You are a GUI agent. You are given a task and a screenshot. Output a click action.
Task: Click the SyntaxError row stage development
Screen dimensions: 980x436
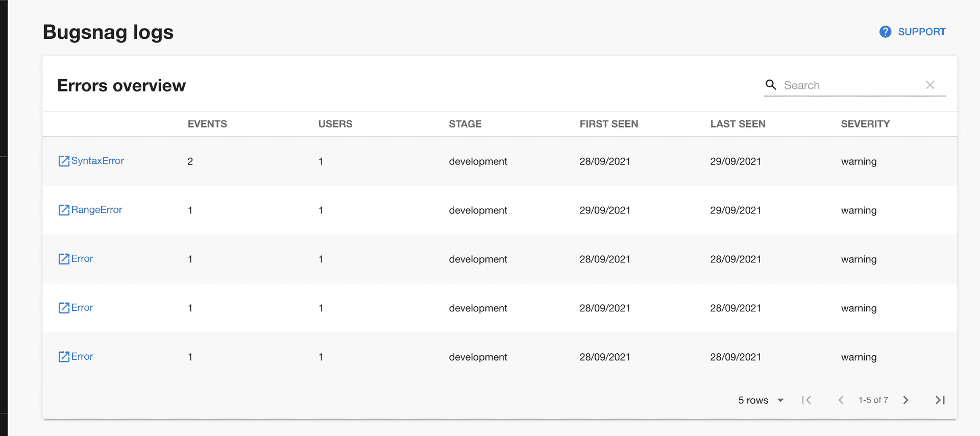coord(478,161)
